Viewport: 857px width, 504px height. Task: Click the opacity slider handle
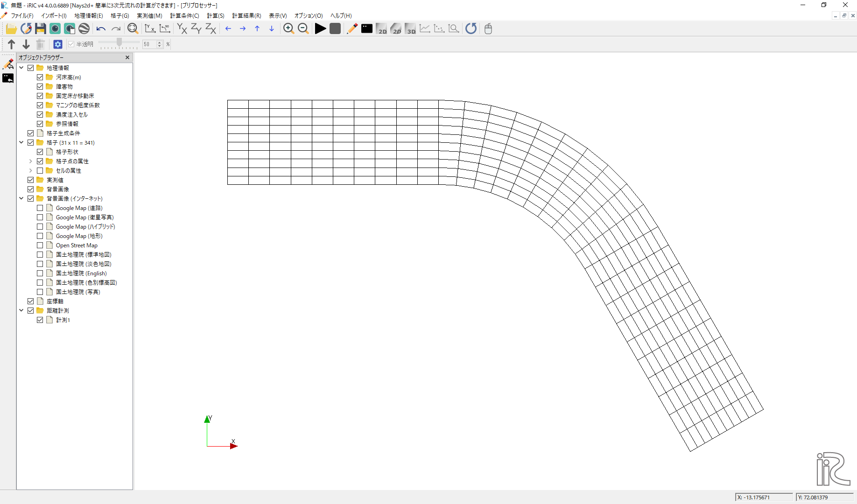[119, 42]
